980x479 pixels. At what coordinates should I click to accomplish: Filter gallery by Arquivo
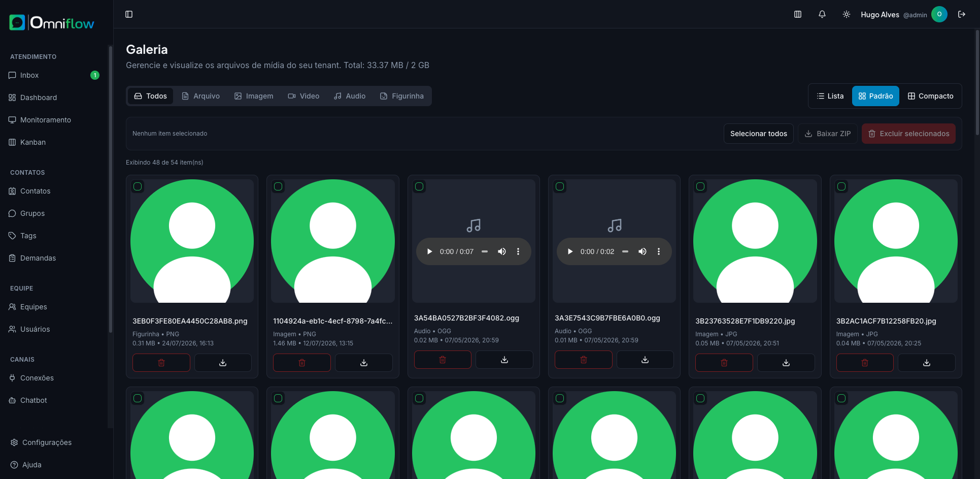[200, 96]
